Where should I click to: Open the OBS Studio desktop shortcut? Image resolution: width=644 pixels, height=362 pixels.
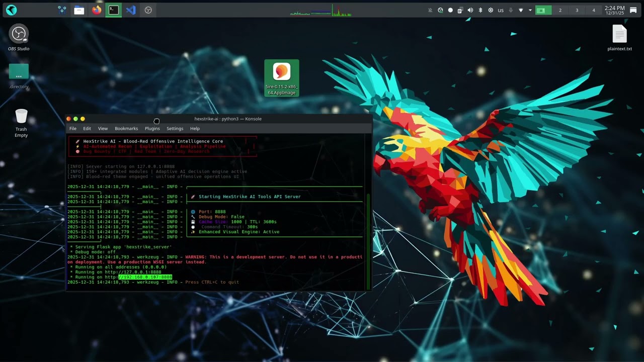pos(19,38)
